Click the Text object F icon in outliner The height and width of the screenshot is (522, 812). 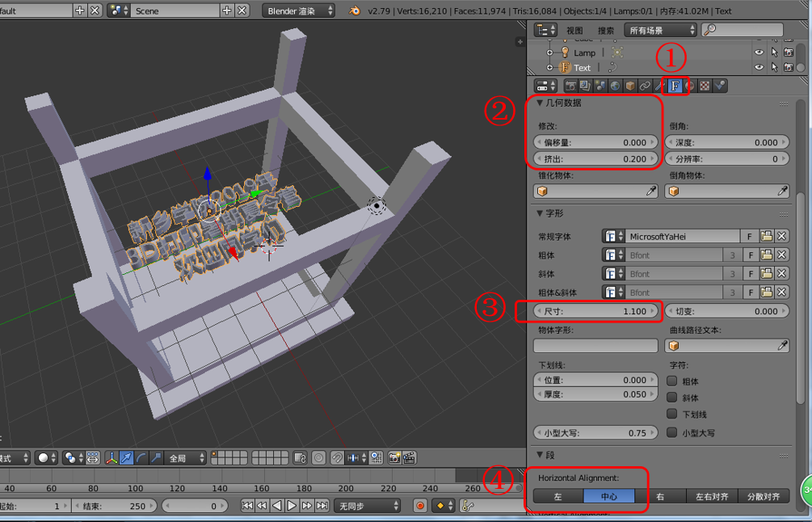565,67
